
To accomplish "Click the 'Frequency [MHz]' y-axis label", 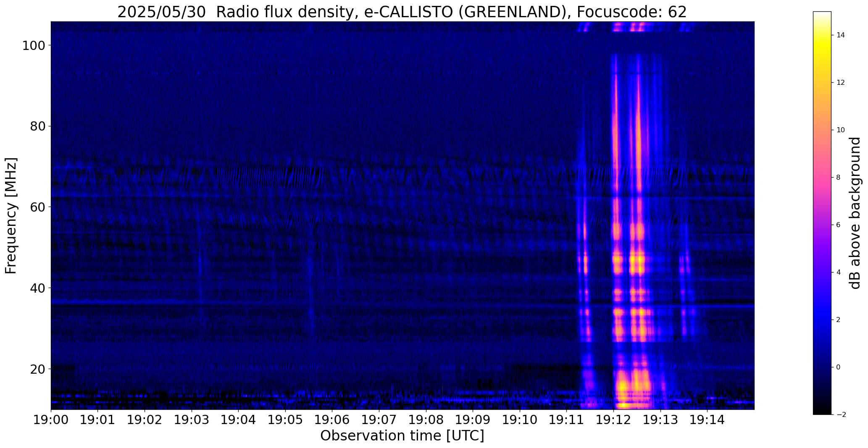I will 11,215.
